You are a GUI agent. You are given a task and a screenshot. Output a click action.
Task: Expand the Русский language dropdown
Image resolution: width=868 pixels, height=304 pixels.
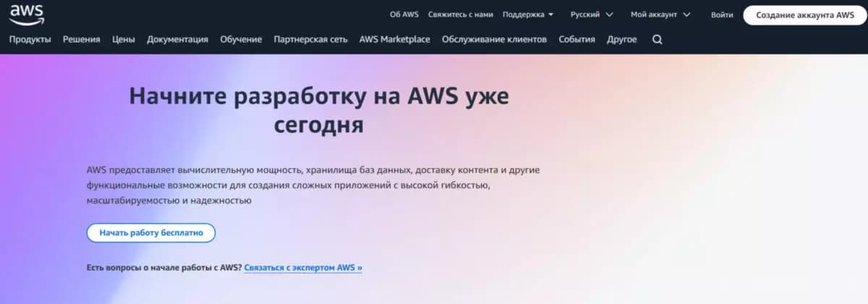click(x=591, y=14)
